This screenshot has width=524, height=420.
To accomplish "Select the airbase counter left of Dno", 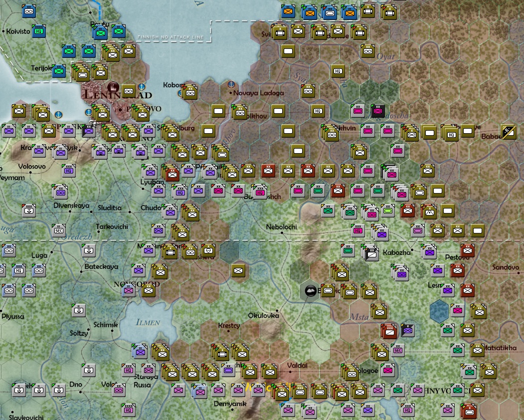I will tap(59, 390).
